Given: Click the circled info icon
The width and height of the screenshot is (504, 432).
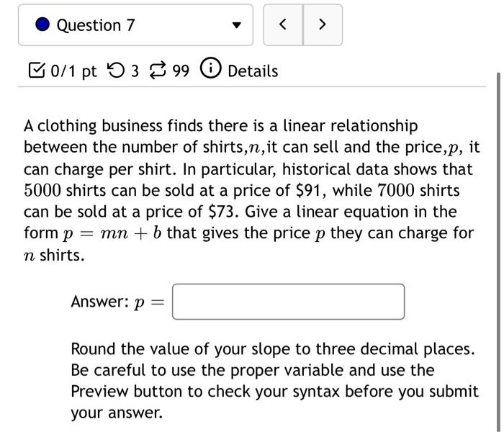Looking at the screenshot, I should pos(211,71).
